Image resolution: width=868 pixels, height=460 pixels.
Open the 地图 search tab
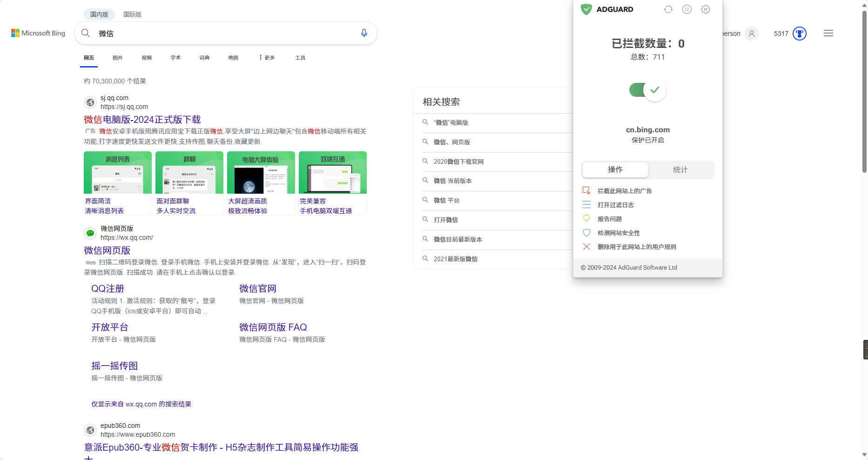(233, 58)
